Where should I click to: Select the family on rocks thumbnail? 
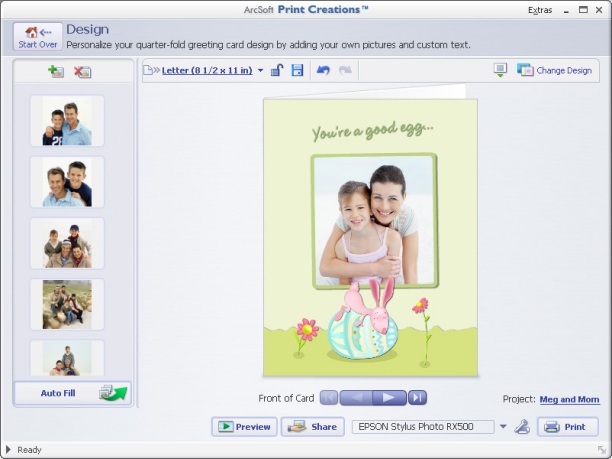coord(67,304)
